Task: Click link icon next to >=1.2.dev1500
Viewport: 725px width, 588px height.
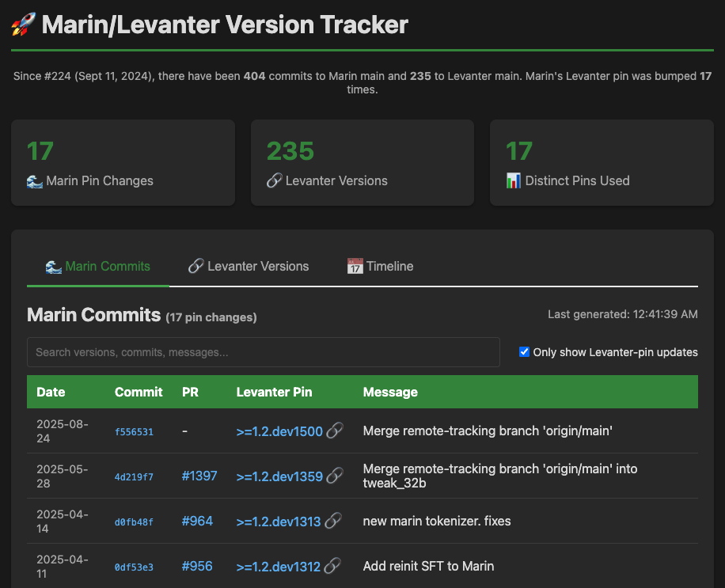Action: click(x=335, y=431)
